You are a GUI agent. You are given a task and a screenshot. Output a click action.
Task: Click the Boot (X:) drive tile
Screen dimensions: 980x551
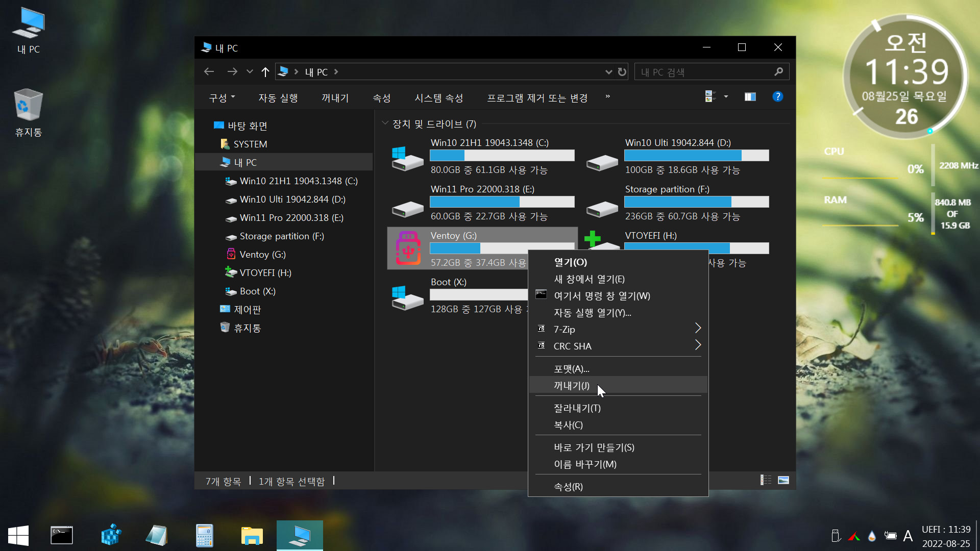[x=457, y=295]
